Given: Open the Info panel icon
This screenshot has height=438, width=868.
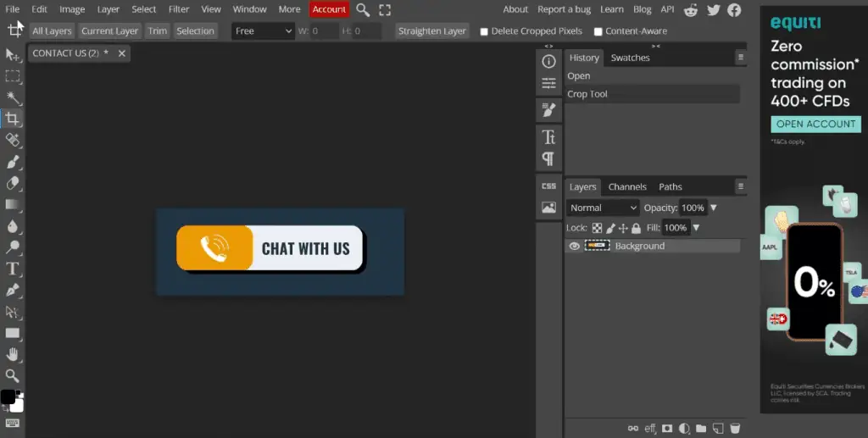Looking at the screenshot, I should pyautogui.click(x=548, y=61).
